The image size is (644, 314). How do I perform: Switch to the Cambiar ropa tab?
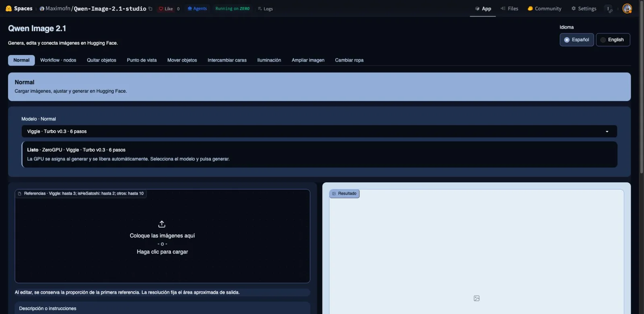tap(349, 60)
